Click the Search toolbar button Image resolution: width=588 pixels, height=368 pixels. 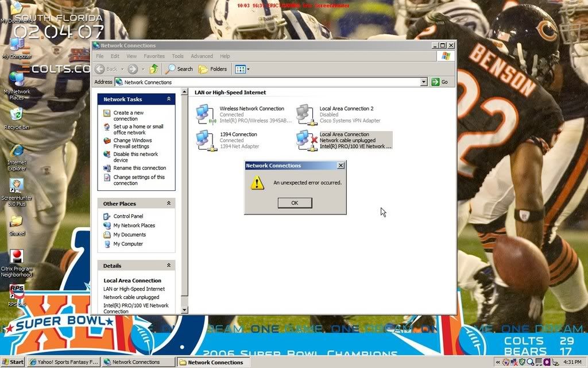180,69
